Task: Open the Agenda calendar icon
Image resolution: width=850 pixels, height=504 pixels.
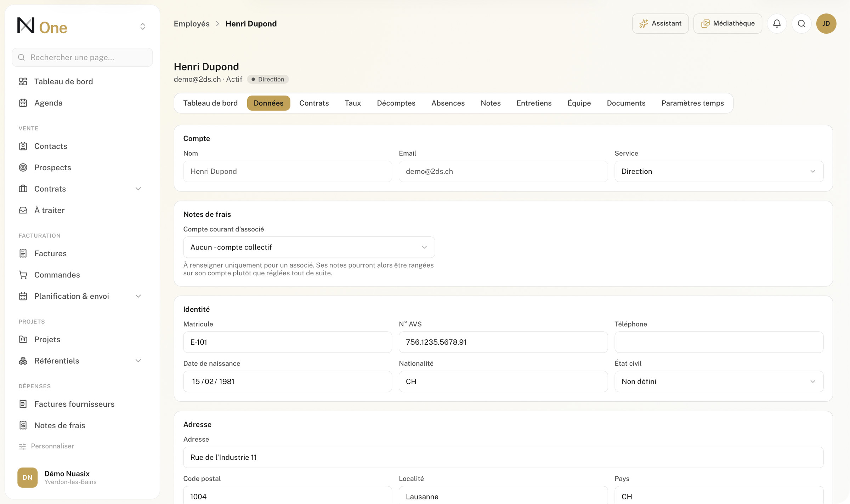Action: pos(23,103)
